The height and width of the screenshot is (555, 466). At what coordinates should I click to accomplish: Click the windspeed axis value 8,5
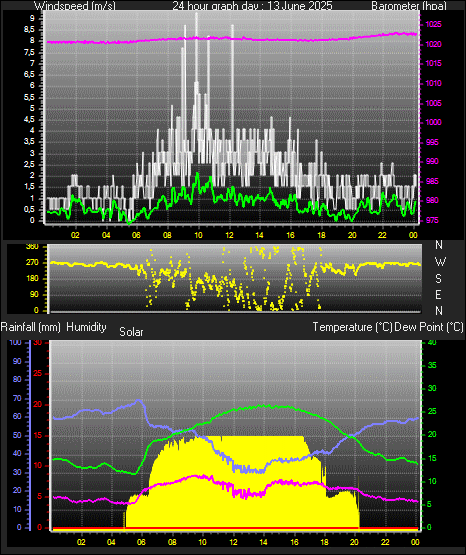pyautogui.click(x=29, y=30)
